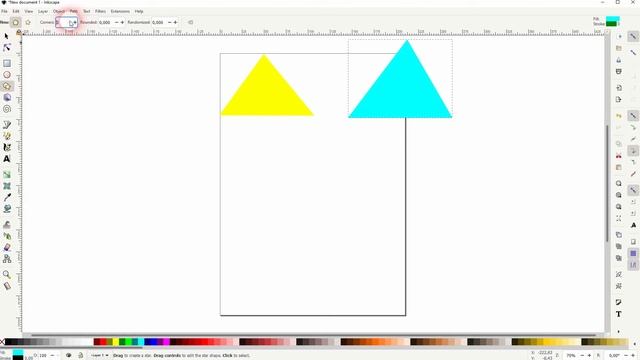The width and height of the screenshot is (640, 360).
Task: Toggle snap text baseline 'A' button
Action: click(x=633, y=225)
